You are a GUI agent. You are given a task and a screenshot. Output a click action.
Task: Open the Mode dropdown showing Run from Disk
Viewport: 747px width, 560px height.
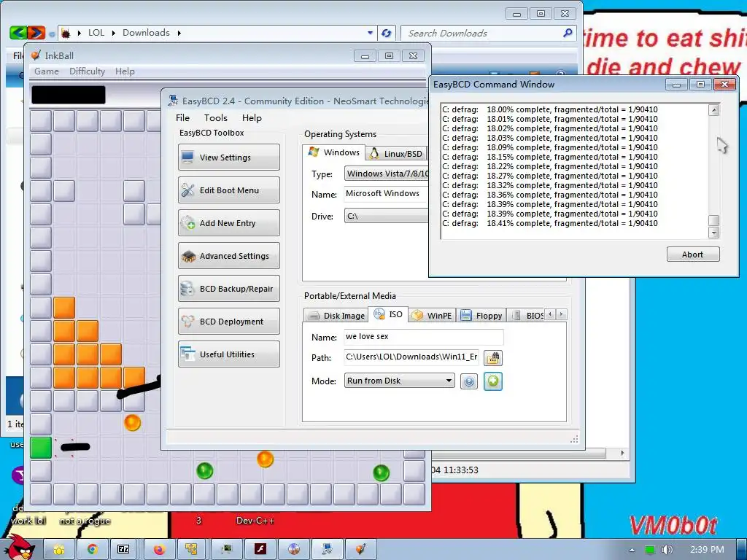(399, 381)
